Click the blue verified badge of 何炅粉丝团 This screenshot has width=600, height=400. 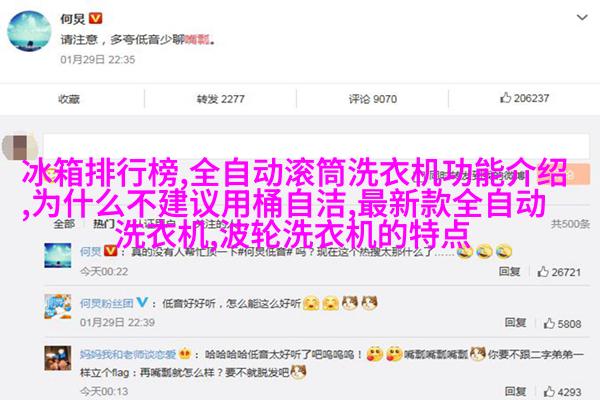(142, 302)
